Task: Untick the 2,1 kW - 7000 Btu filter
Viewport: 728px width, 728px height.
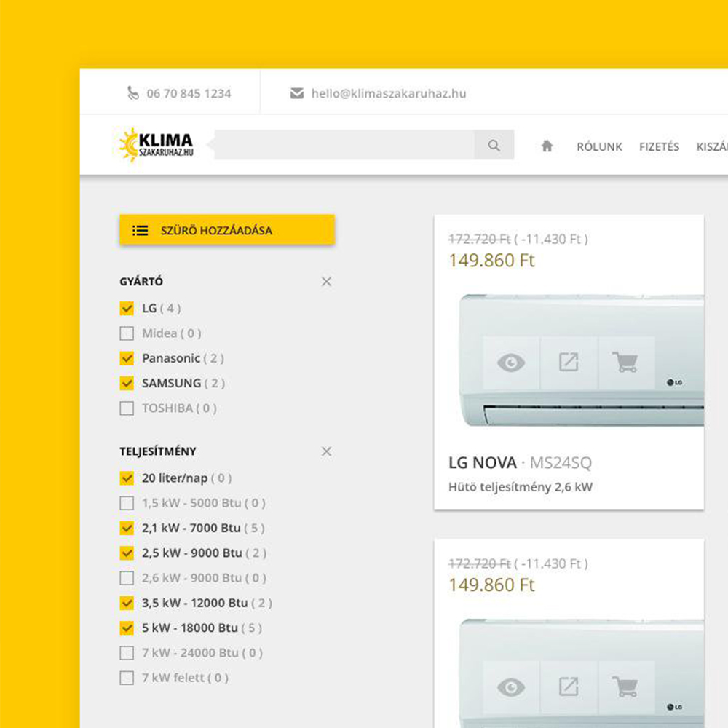Action: coord(127,528)
